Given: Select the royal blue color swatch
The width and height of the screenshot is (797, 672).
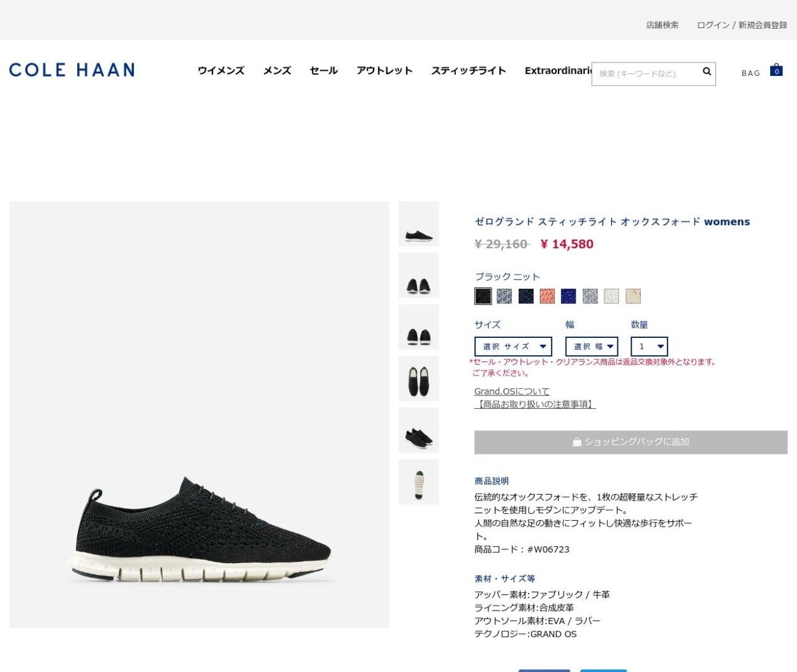Looking at the screenshot, I should [x=569, y=296].
